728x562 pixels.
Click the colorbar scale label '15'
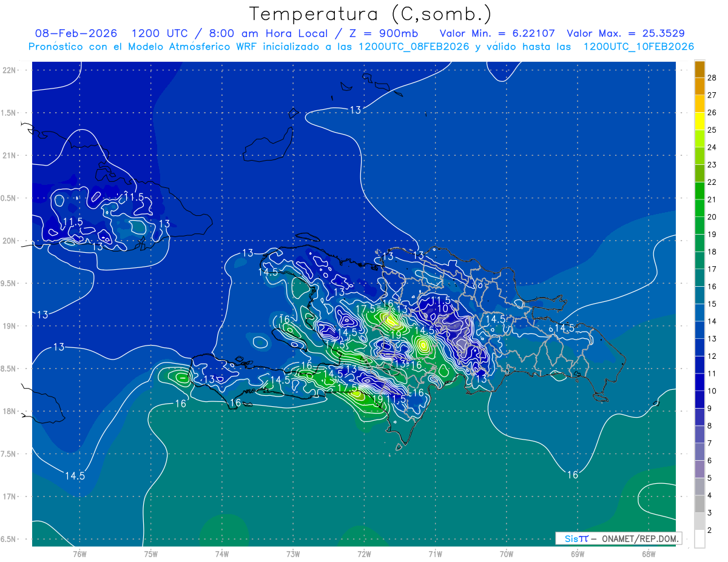pos(712,304)
